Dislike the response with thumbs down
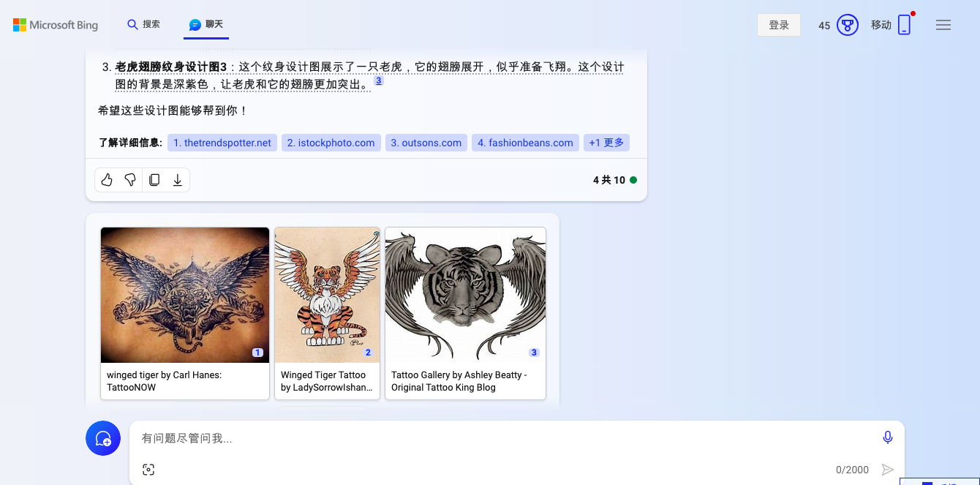The width and height of the screenshot is (980, 485). 130,180
